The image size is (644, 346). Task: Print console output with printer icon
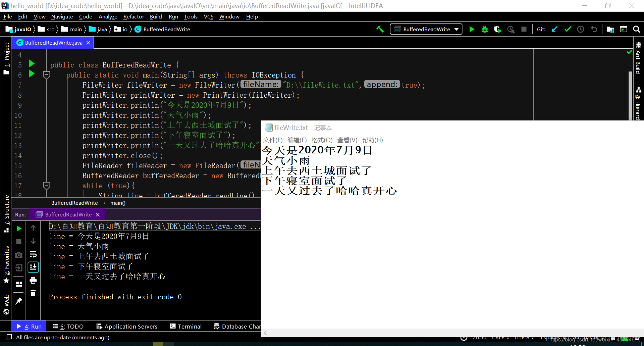click(x=33, y=280)
